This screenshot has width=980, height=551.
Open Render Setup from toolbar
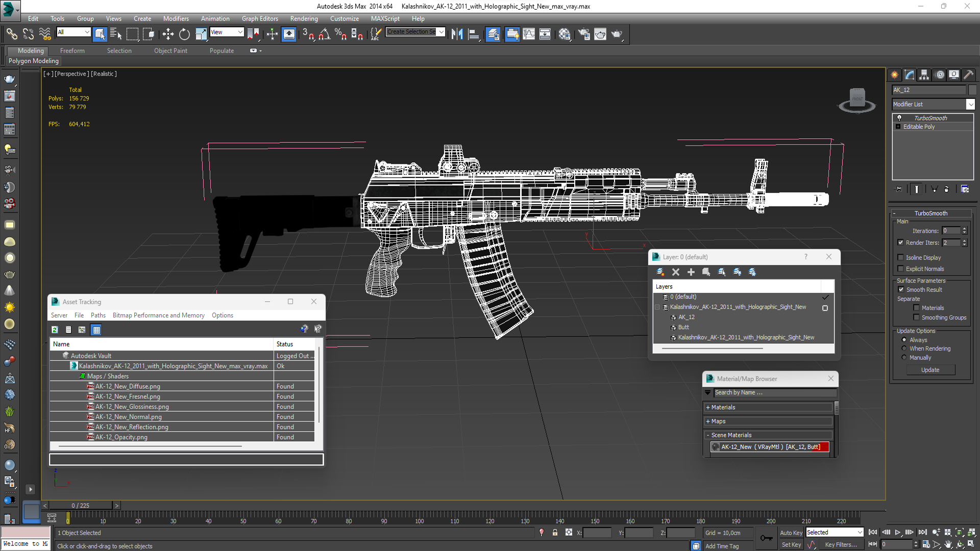pos(583,34)
